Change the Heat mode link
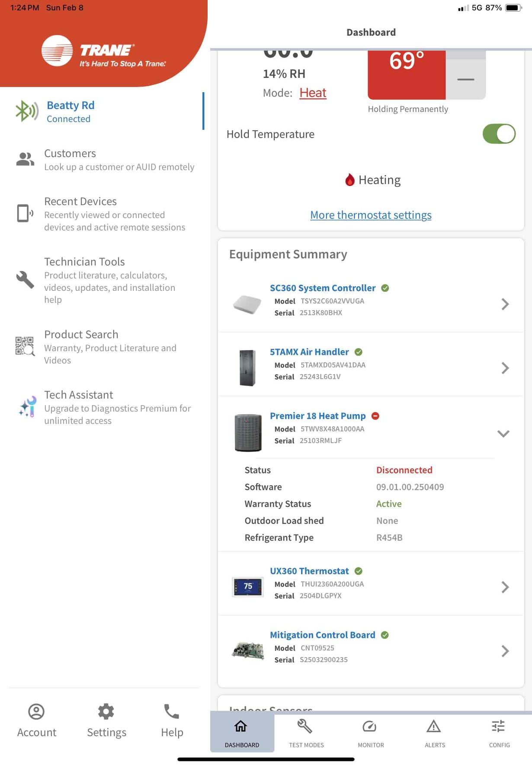Screen dimensions: 532x766 point(313,93)
